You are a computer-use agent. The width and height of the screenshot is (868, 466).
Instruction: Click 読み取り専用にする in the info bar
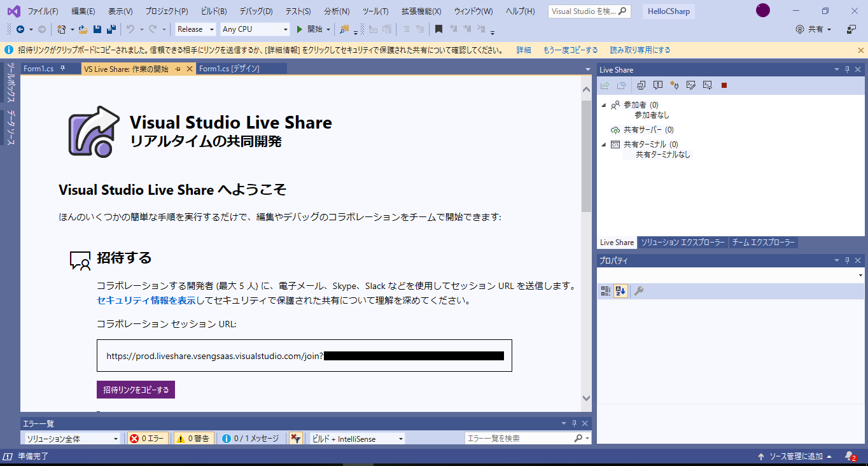(640, 50)
